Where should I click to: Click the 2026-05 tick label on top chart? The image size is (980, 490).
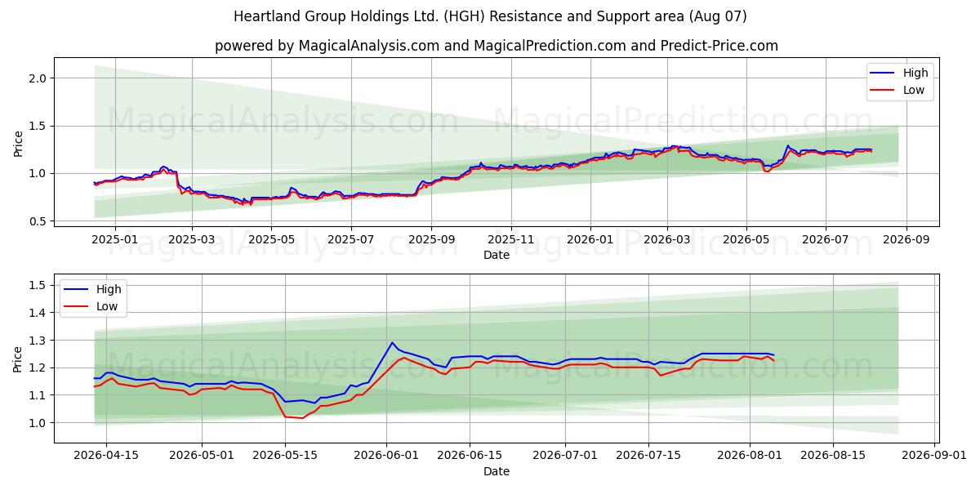(746, 239)
